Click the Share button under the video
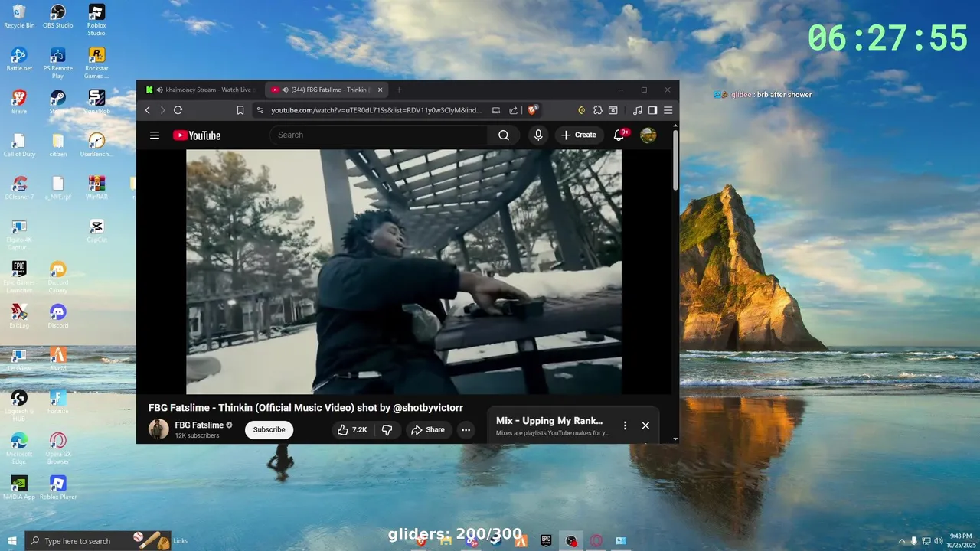This screenshot has width=980, height=551. click(x=428, y=430)
